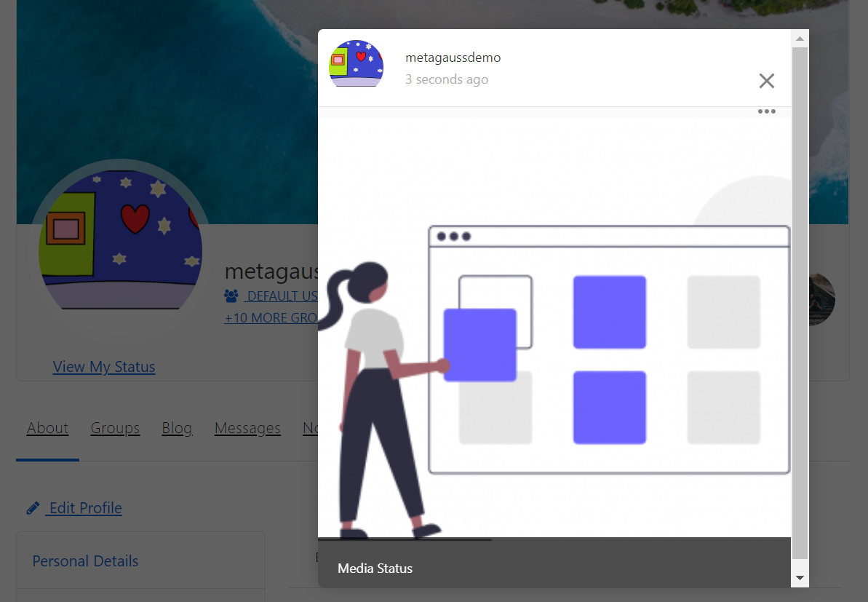Click the small metagaussdemo avatar in popup
Screen dimensions: 868x602
pyautogui.click(x=357, y=64)
